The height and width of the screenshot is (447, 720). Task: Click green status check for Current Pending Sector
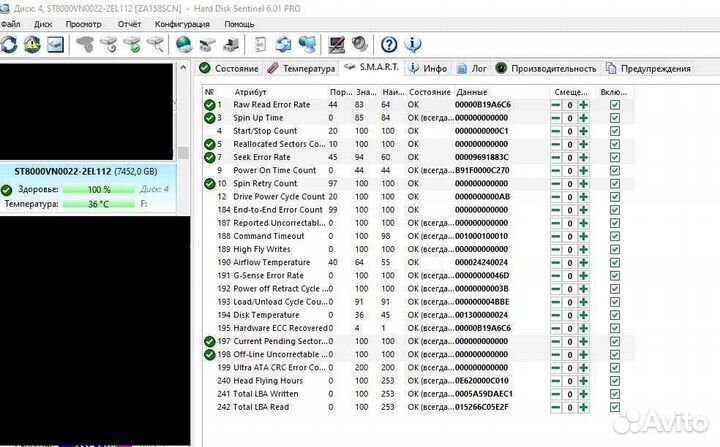210,341
